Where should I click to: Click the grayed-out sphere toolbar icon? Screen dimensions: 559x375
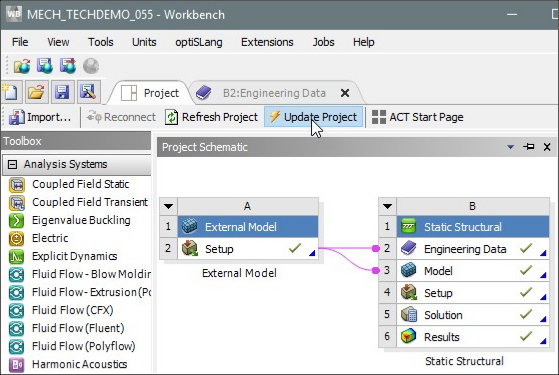pyautogui.click(x=91, y=66)
